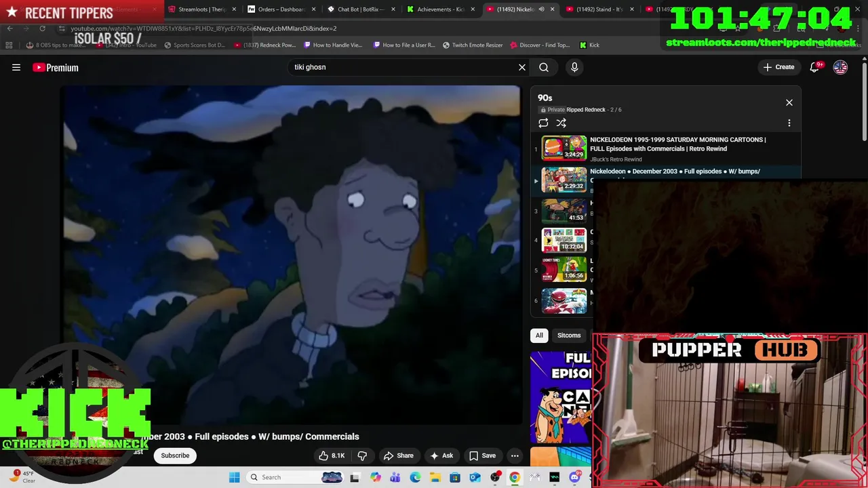The width and height of the screenshot is (868, 488).
Task: Open Microsoft Edge from taskbar
Action: tap(415, 477)
